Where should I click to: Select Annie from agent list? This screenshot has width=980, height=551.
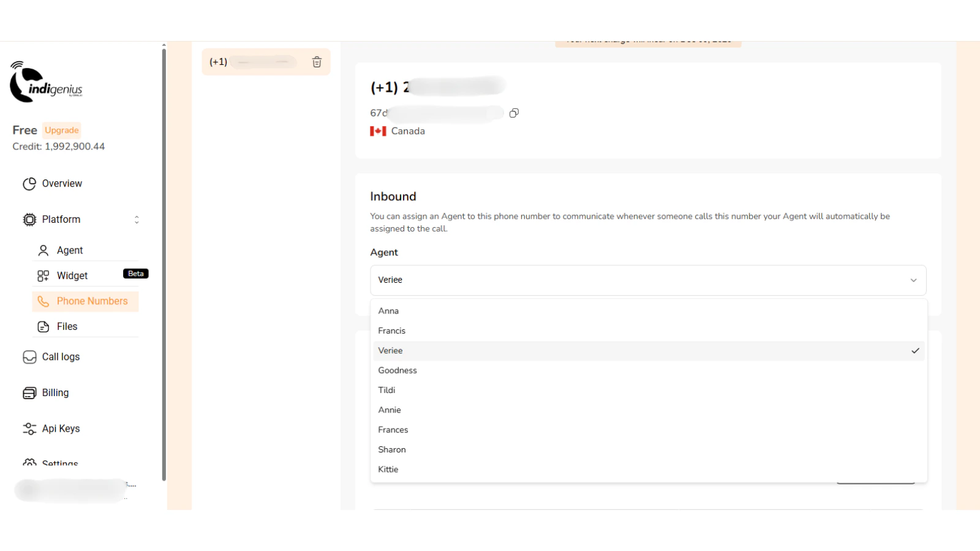point(649,410)
